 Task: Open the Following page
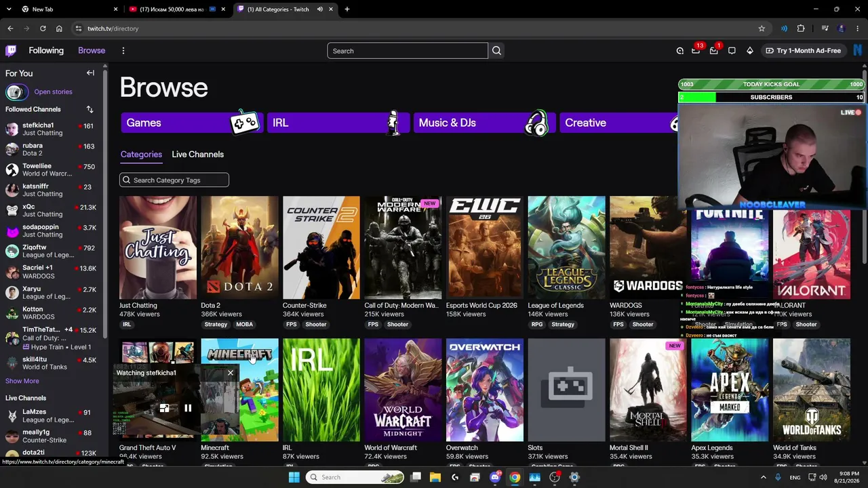pos(46,51)
